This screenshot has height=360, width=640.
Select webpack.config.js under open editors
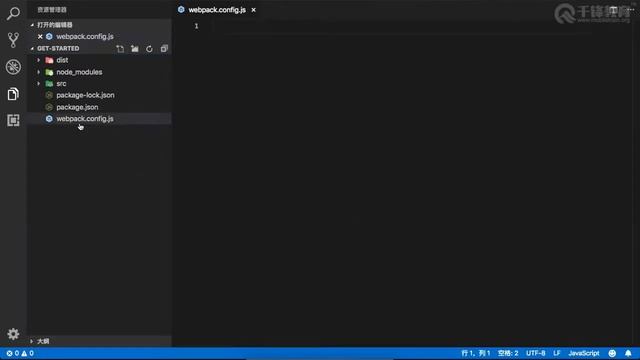pos(100,37)
